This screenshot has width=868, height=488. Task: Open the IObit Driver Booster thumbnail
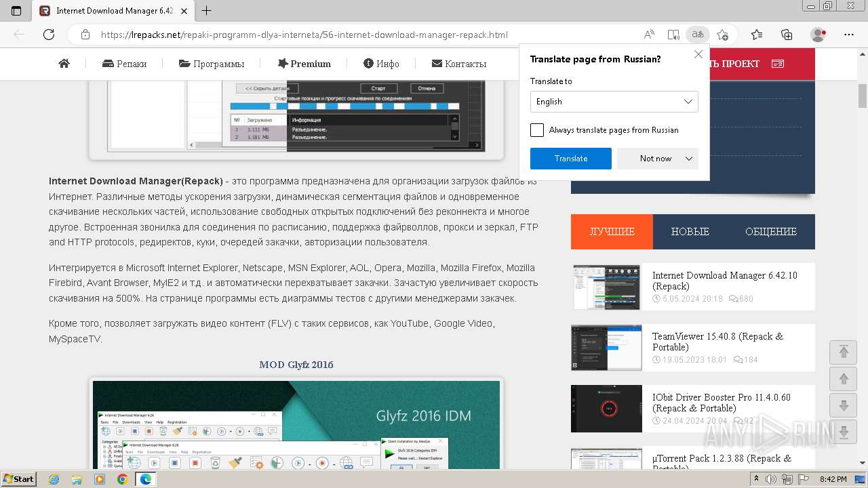point(606,409)
